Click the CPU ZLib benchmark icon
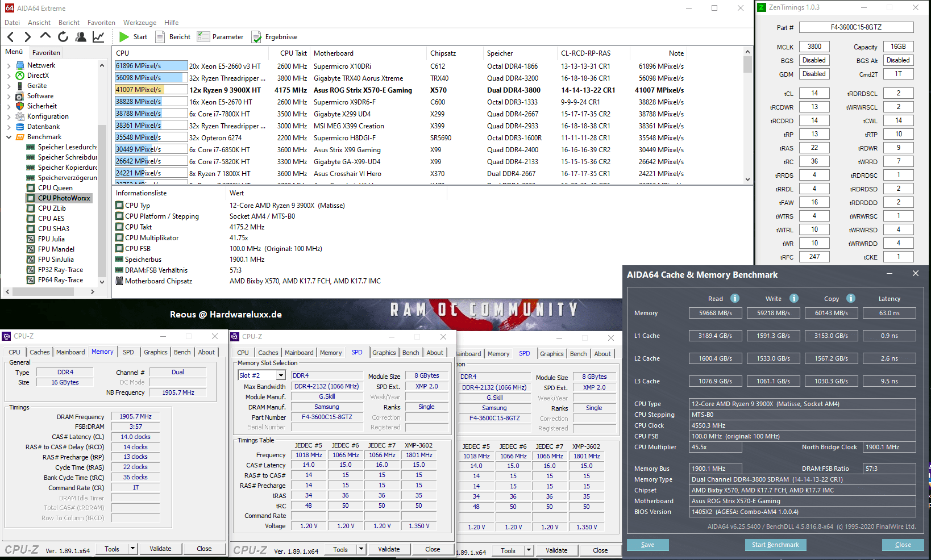 coord(31,208)
